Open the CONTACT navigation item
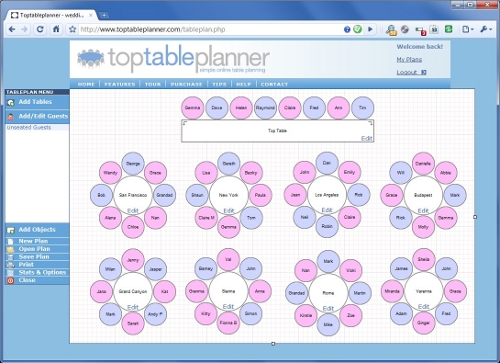Screen dimensions: 500x363 274,84
